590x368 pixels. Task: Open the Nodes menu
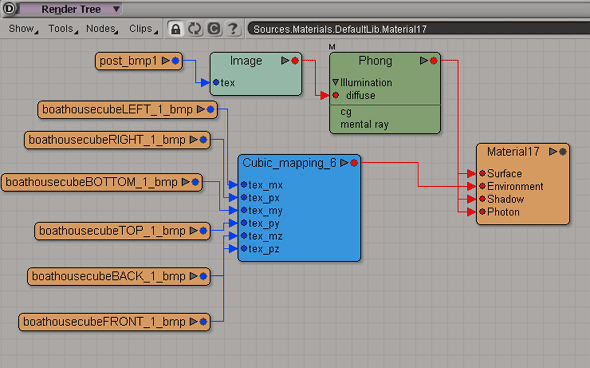click(102, 29)
